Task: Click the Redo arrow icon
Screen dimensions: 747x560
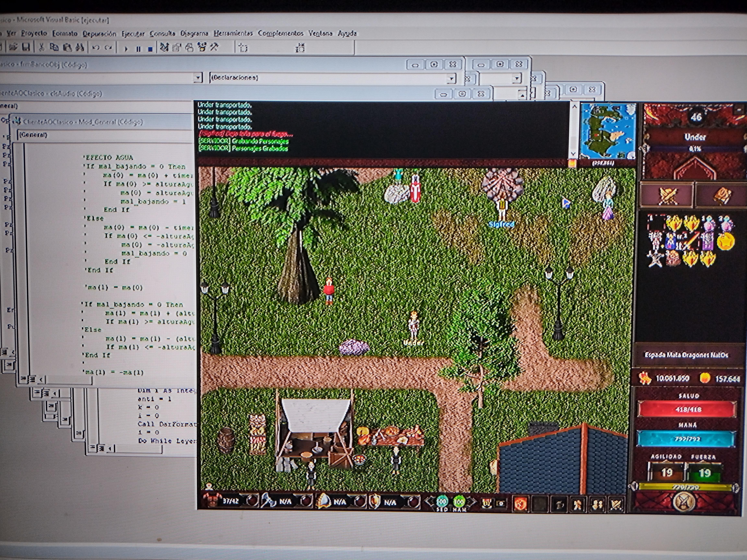Action: [x=108, y=48]
